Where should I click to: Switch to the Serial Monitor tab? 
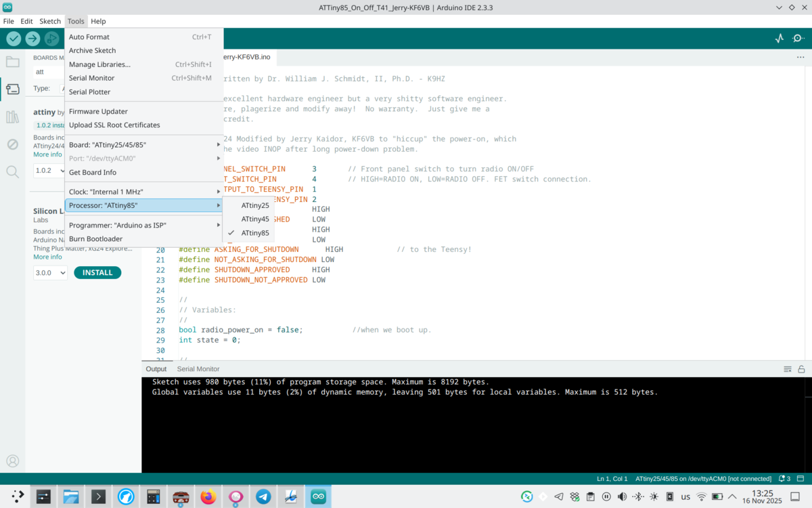[198, 369]
